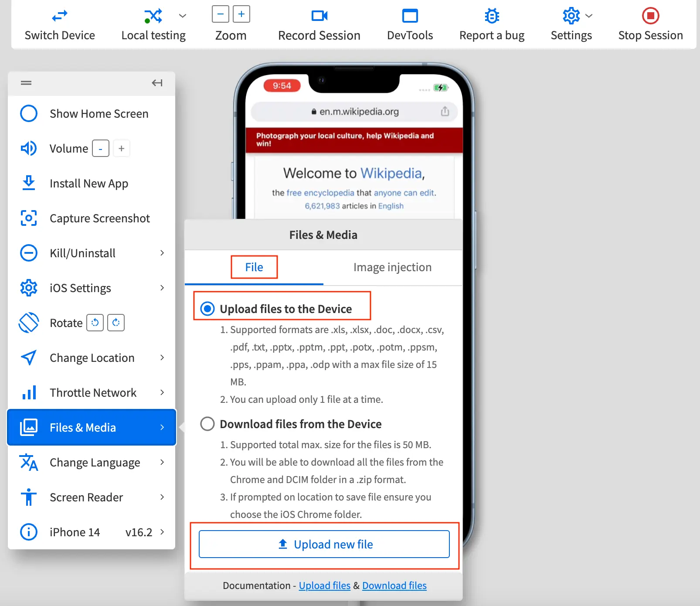
Task: Open the Settings dropdown chevron
Action: 589,16
